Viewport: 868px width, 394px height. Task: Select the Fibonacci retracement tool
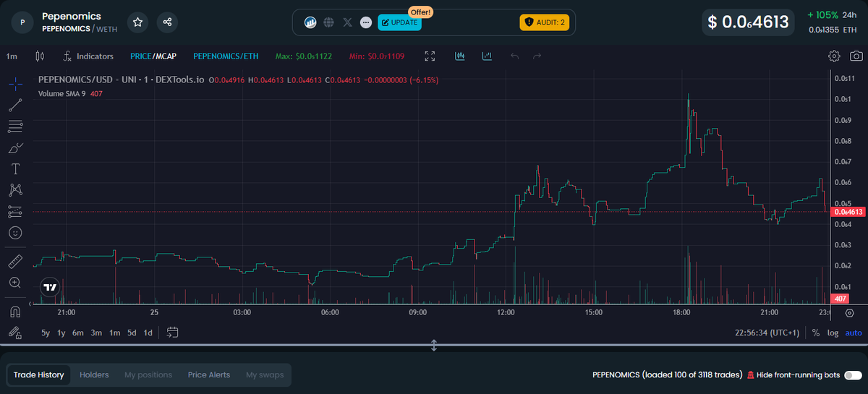click(15, 127)
